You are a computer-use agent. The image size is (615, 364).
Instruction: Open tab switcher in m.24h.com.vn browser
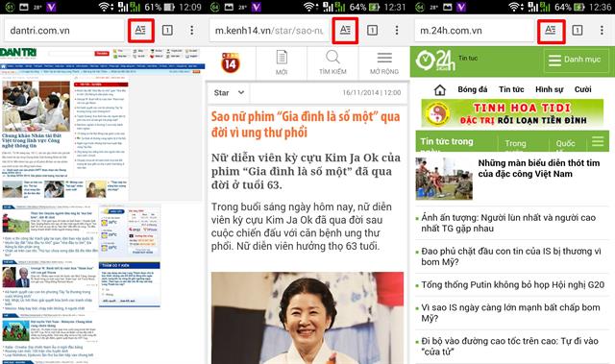point(578,30)
